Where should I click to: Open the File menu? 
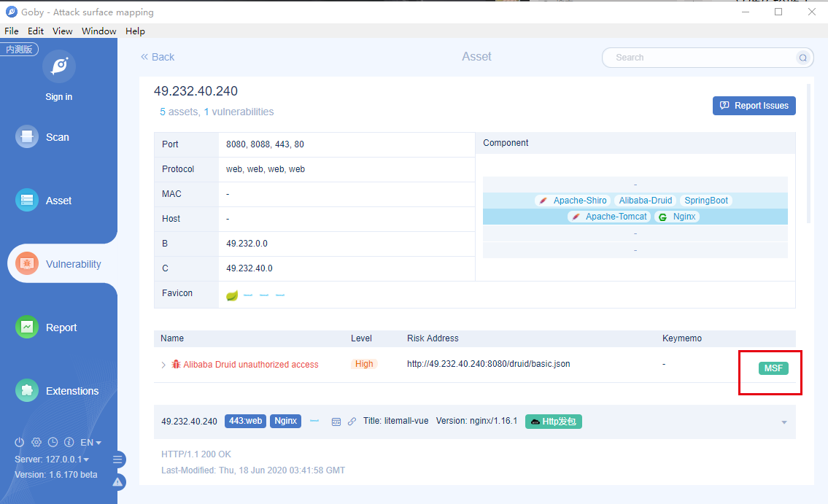point(11,31)
